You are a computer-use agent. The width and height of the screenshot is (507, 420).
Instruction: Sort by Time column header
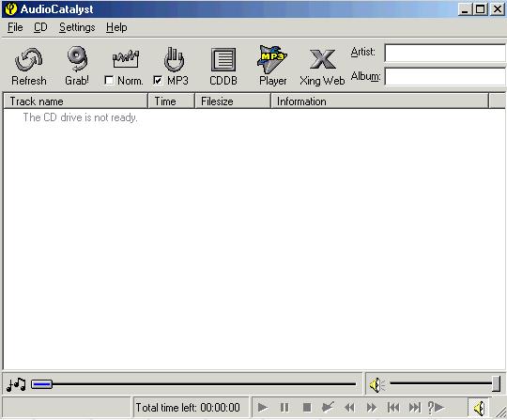point(171,101)
